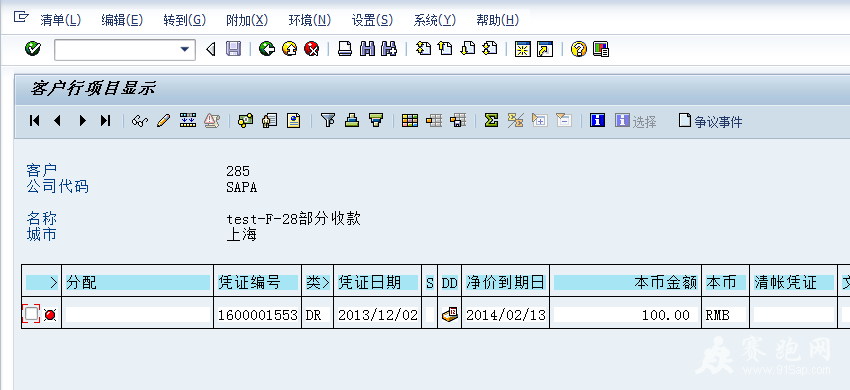Click the yellow-green master data icon after the separator
850x390 pixels.
[246, 120]
